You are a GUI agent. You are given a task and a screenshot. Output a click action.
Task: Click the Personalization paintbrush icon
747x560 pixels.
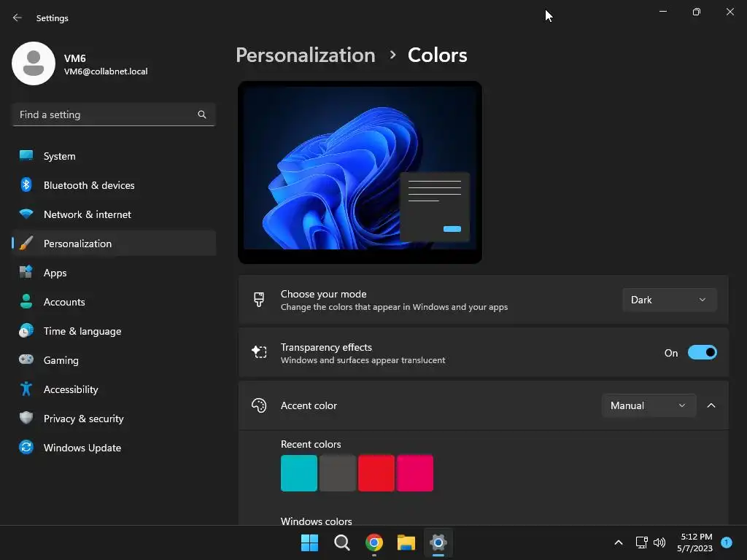pos(26,244)
